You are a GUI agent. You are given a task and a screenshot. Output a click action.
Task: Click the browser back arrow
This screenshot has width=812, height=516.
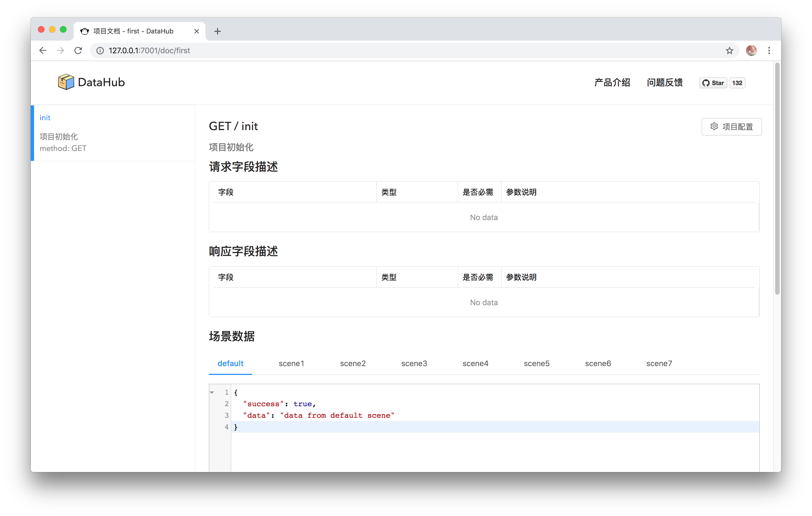pyautogui.click(x=43, y=51)
